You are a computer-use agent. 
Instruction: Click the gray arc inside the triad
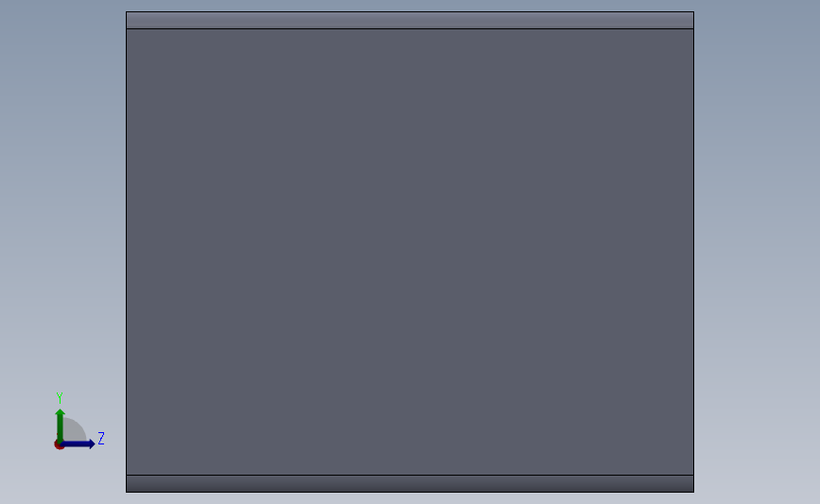click(x=75, y=430)
